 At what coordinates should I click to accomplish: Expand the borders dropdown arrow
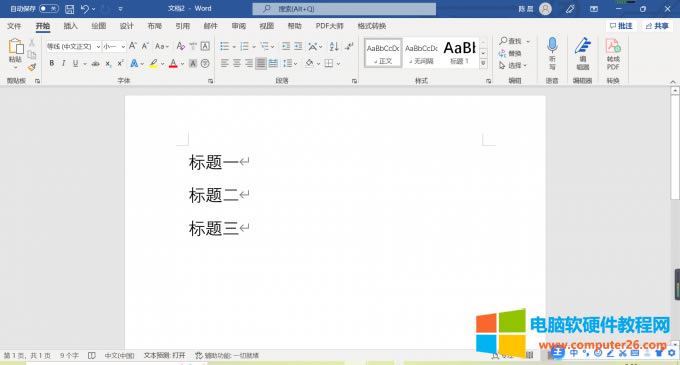pyautogui.click(x=338, y=64)
